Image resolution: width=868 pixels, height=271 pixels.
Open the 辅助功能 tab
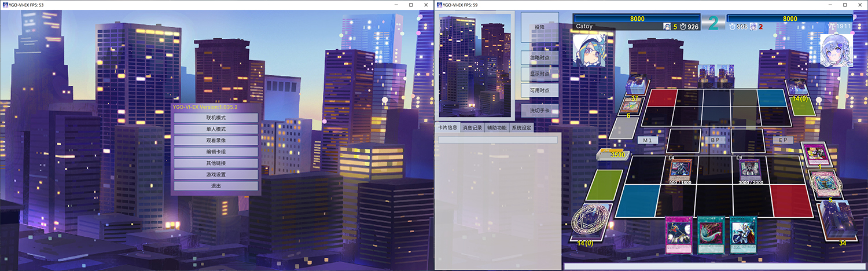pyautogui.click(x=496, y=127)
